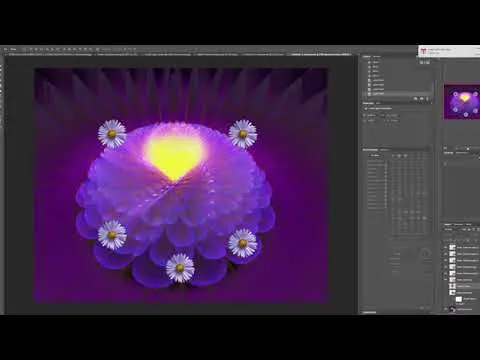Switch to the highlighted active document tab
Viewport: 480px width, 360px height.
321,54
